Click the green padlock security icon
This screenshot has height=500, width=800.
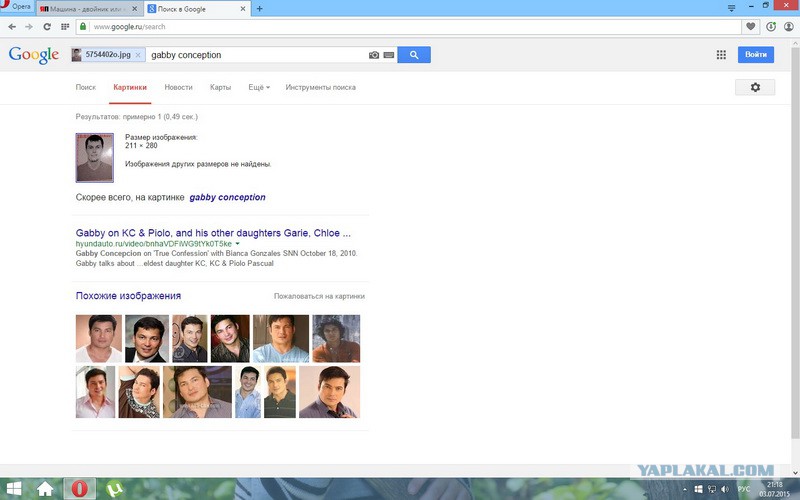(x=83, y=26)
